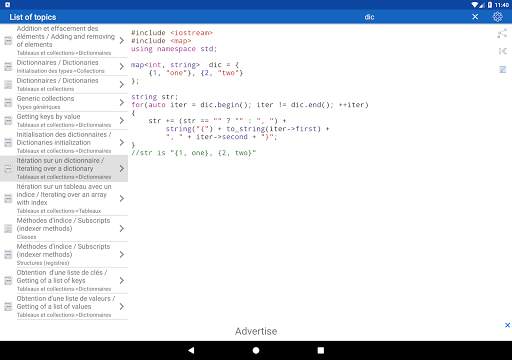512x360 pixels.
Task: Click list icon beside 'Generic collections'
Action: [x=8, y=103]
